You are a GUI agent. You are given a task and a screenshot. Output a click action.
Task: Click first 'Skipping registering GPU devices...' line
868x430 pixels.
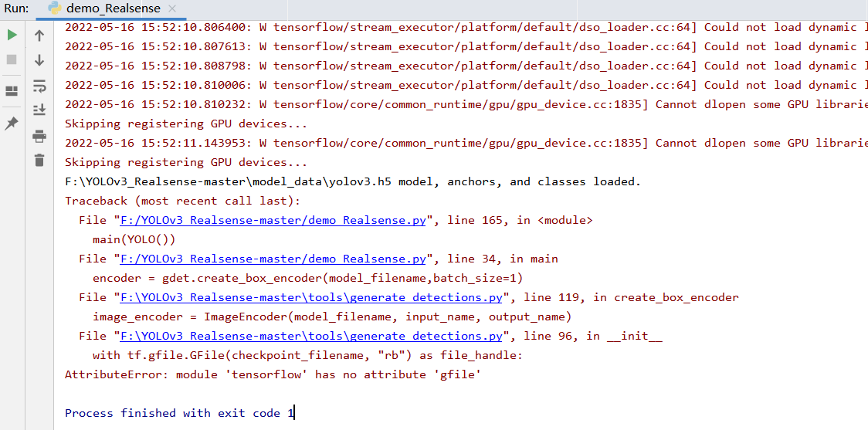[186, 124]
